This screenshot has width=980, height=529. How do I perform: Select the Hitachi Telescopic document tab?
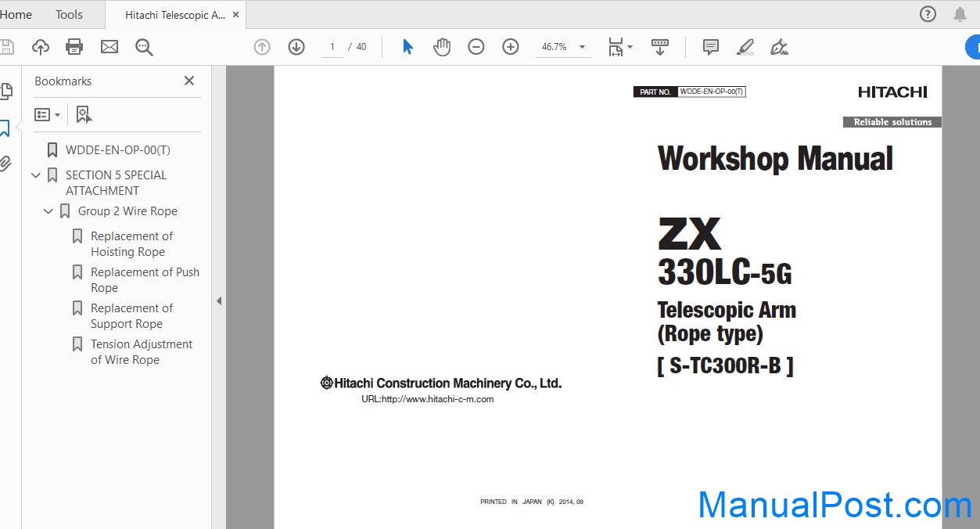click(175, 15)
